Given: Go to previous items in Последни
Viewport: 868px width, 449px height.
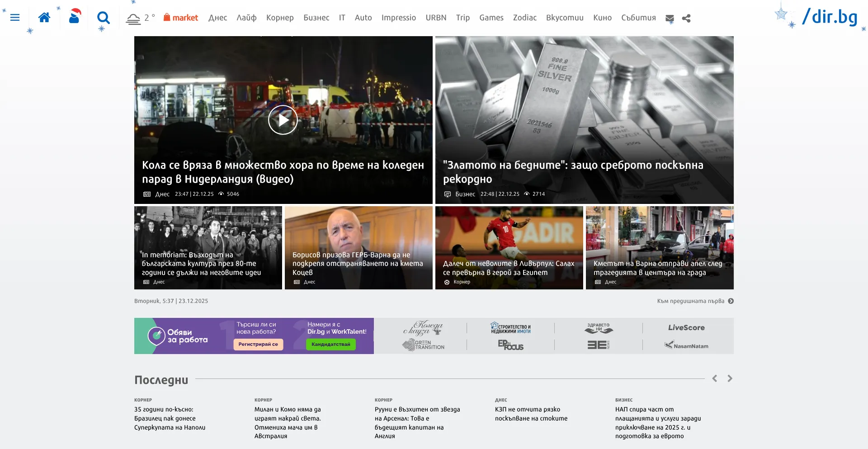Looking at the screenshot, I should click(x=715, y=378).
